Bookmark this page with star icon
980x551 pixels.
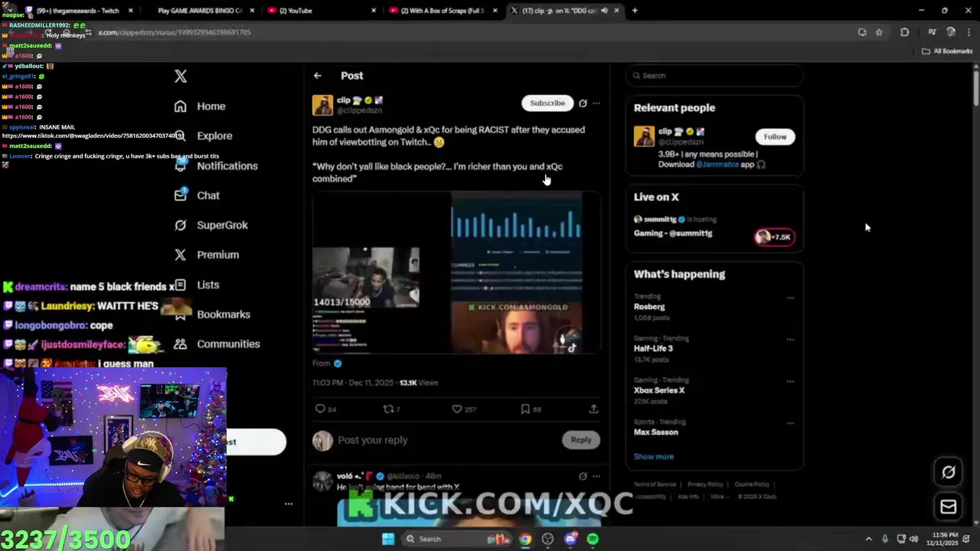tap(879, 32)
